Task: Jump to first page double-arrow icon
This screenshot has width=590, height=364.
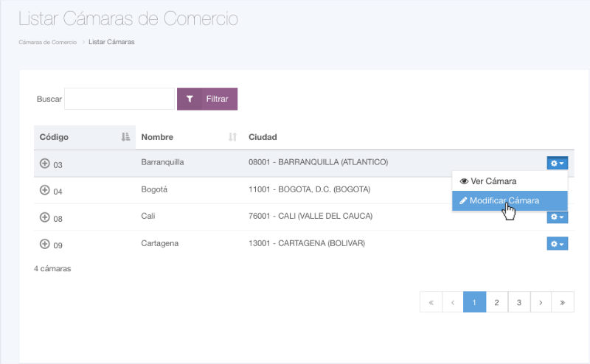Action: pos(431,302)
